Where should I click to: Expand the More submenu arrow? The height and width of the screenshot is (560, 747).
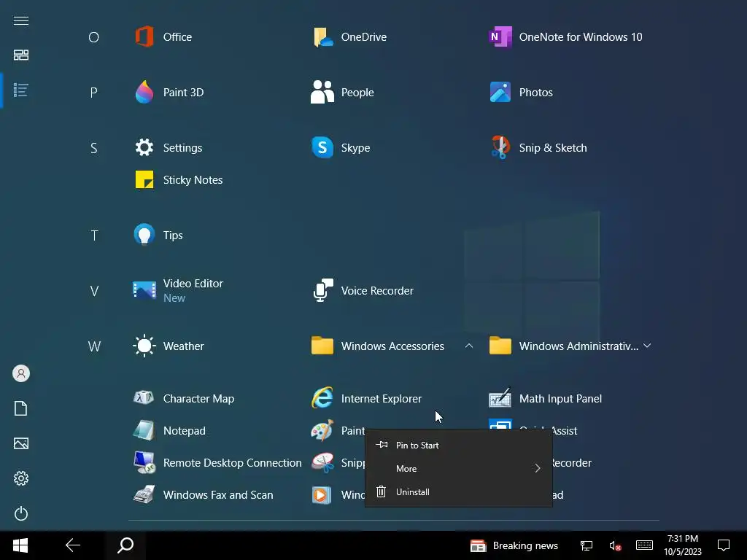click(x=538, y=469)
